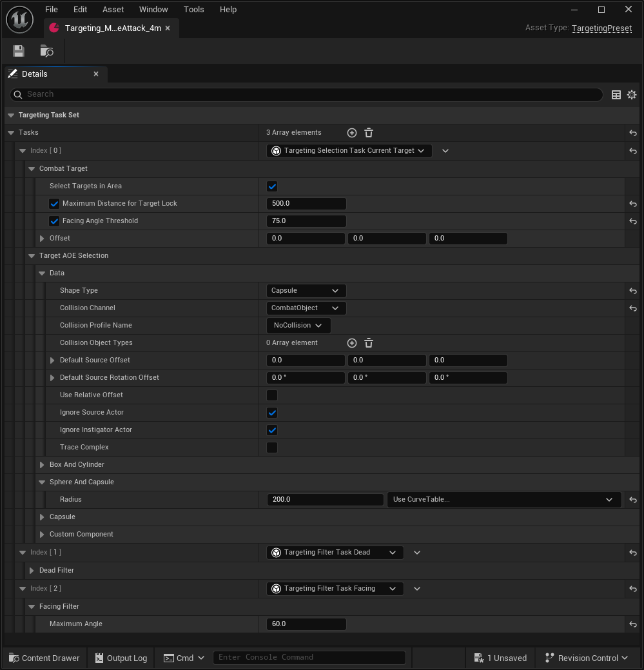Toggle Select Targets in Area checkbox
Viewport: 644px width, 670px height.
click(x=272, y=186)
